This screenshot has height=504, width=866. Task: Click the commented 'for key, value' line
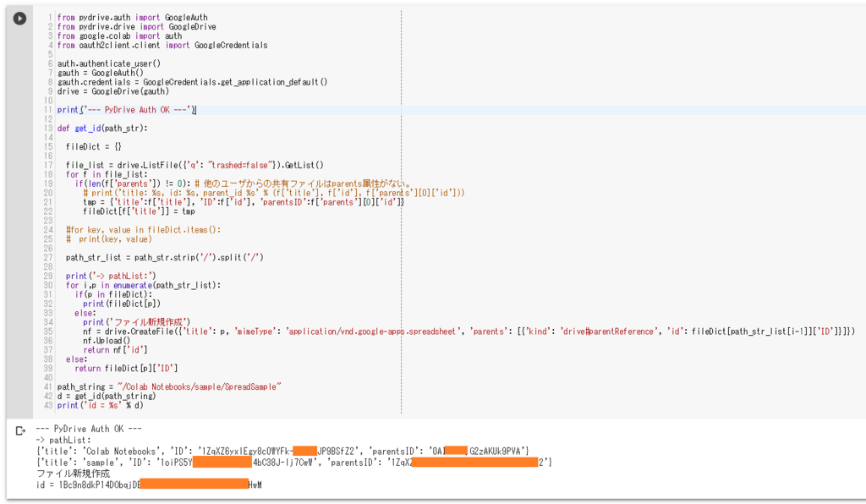pyautogui.click(x=143, y=230)
